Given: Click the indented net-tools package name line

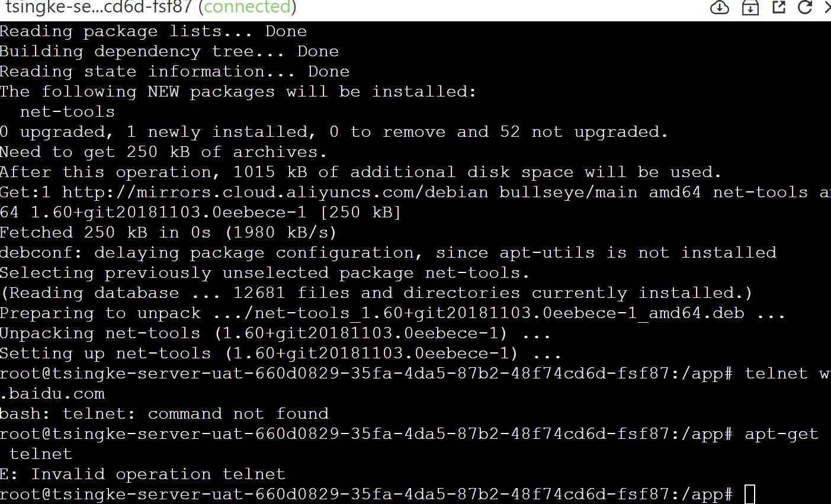Looking at the screenshot, I should click(68, 112).
